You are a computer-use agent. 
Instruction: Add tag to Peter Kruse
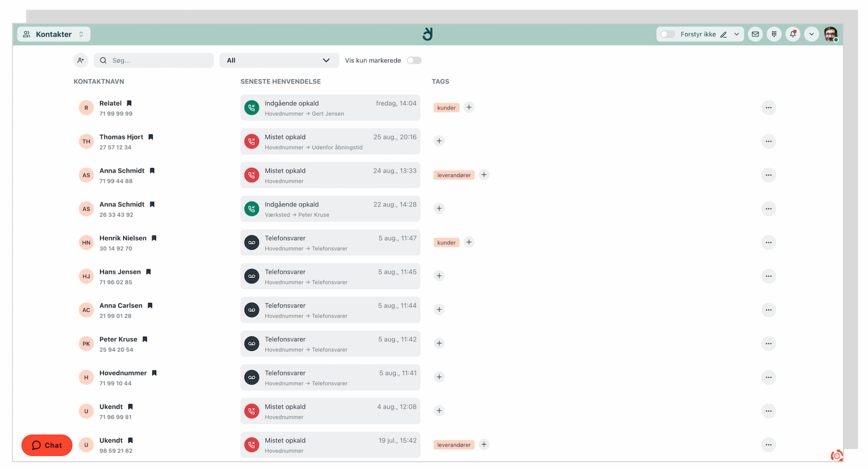point(439,343)
